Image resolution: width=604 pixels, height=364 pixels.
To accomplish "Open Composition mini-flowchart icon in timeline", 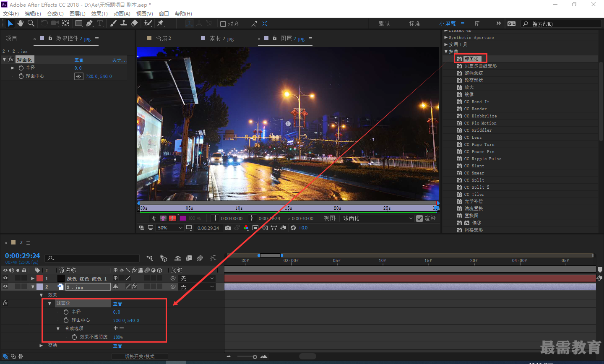I will click(x=149, y=258).
